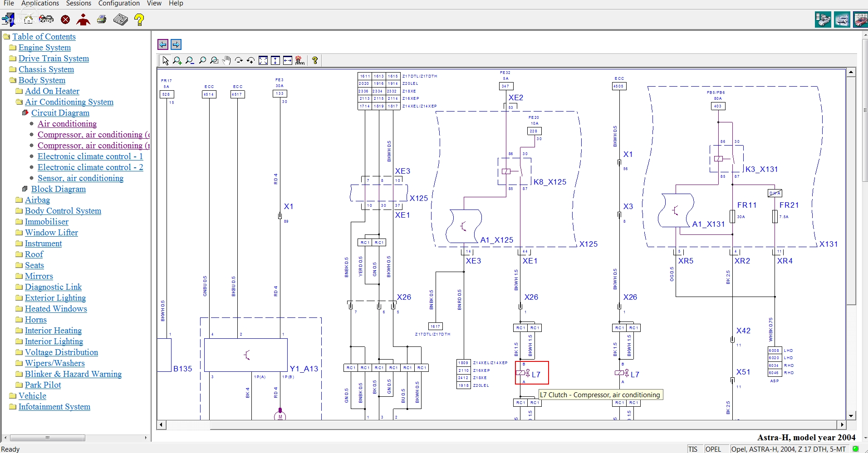The height and width of the screenshot is (453, 868).
Task: Collapse the Body System folder
Action: coord(13,80)
